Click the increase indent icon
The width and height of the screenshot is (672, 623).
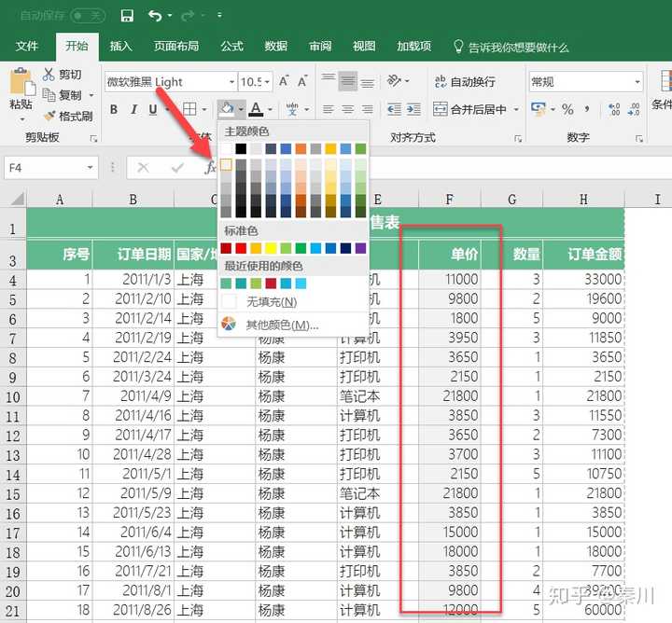(x=413, y=110)
